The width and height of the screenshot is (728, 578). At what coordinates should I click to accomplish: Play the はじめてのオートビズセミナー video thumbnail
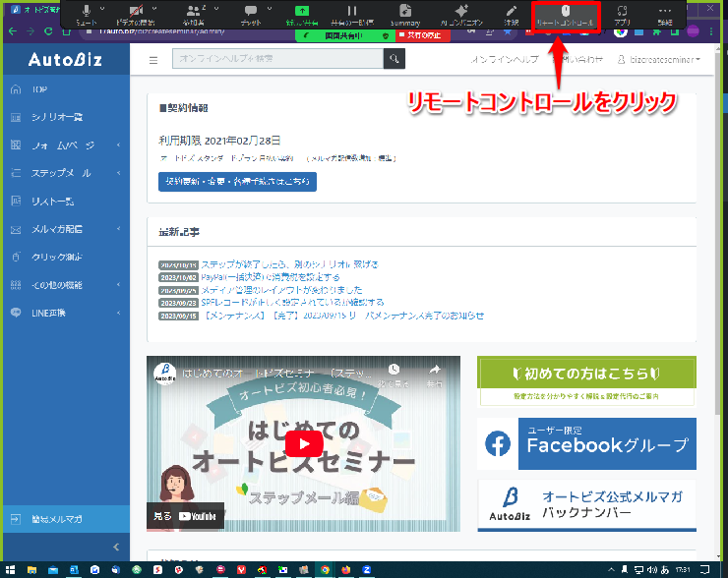pyautogui.click(x=303, y=443)
